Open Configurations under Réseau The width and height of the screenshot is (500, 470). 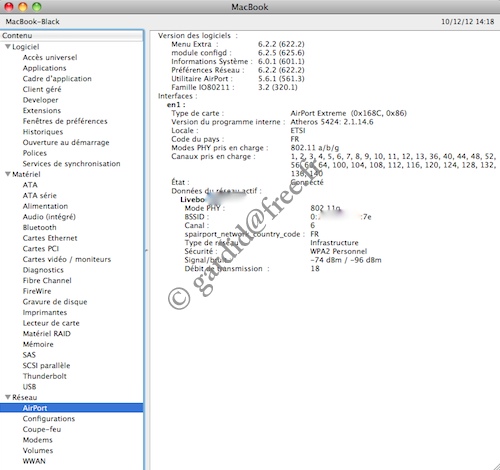49,419
